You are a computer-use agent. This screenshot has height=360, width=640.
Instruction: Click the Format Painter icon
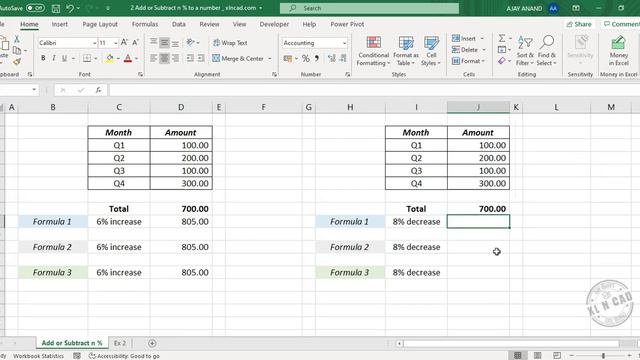[x=17, y=62]
